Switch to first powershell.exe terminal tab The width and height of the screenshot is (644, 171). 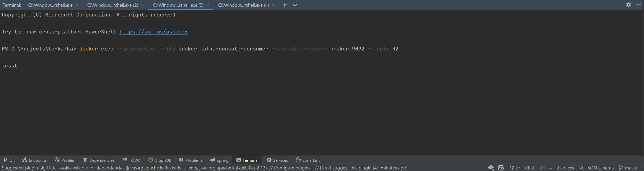(50, 5)
